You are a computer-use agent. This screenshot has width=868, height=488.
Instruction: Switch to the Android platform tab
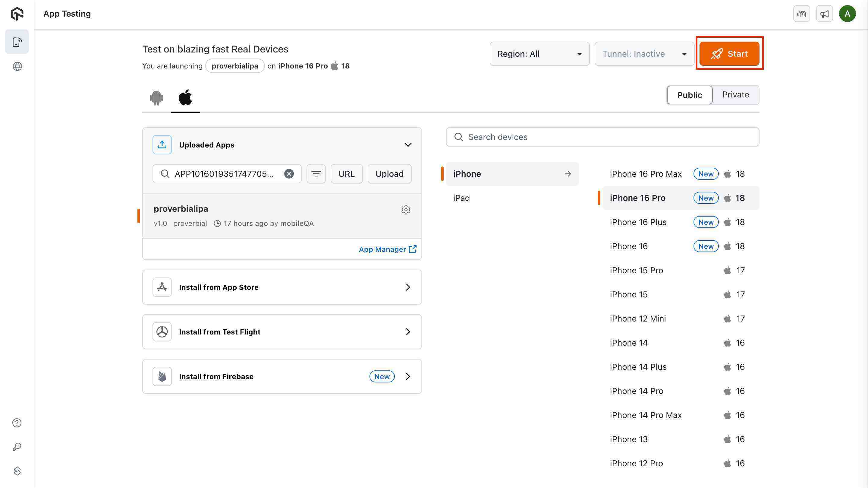click(156, 98)
